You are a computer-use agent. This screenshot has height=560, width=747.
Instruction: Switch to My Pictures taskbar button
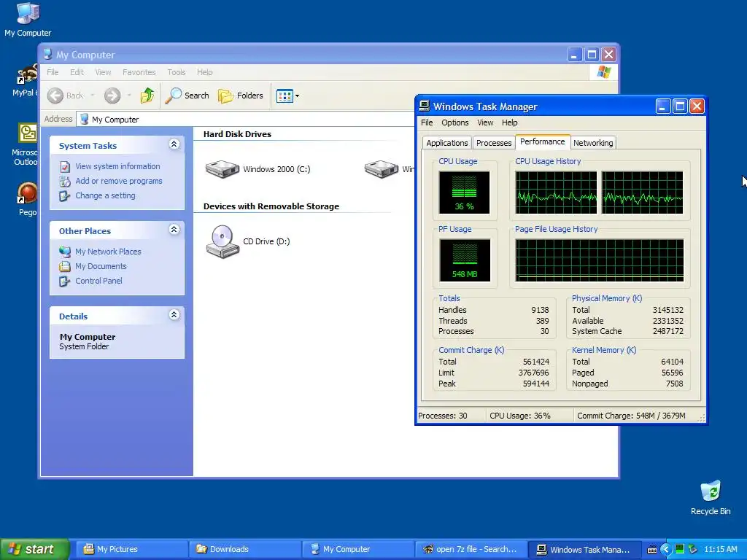pyautogui.click(x=131, y=549)
